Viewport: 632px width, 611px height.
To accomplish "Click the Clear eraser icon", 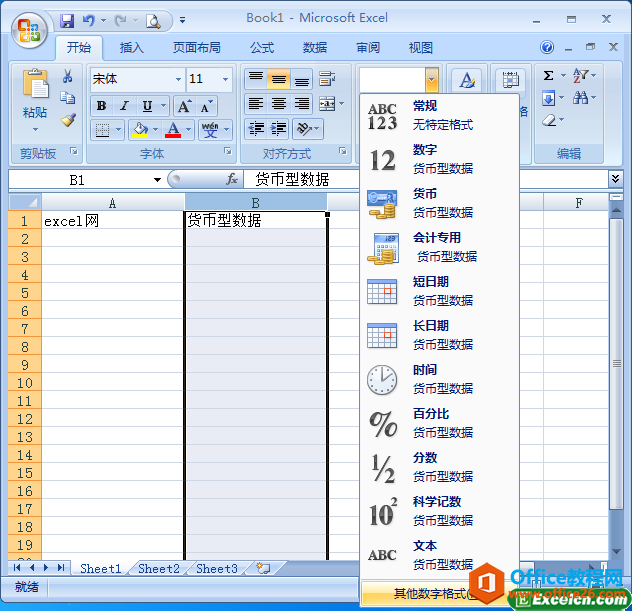I will click(549, 120).
